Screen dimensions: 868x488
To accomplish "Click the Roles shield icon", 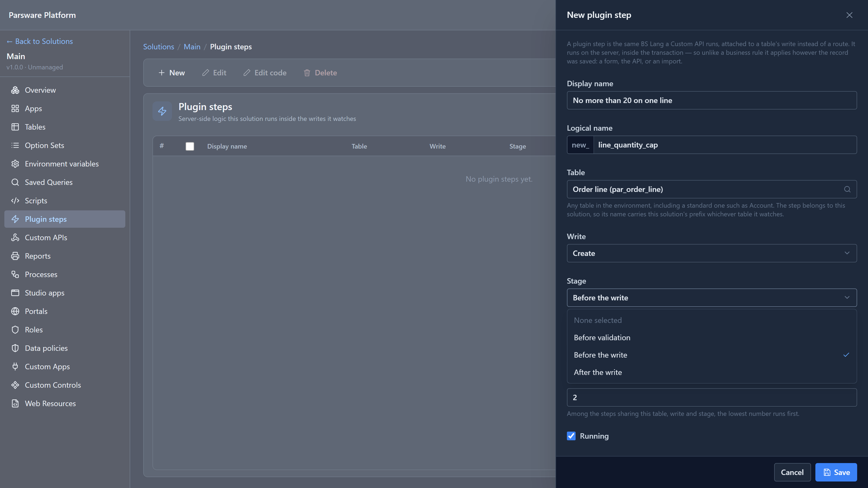I will point(15,330).
